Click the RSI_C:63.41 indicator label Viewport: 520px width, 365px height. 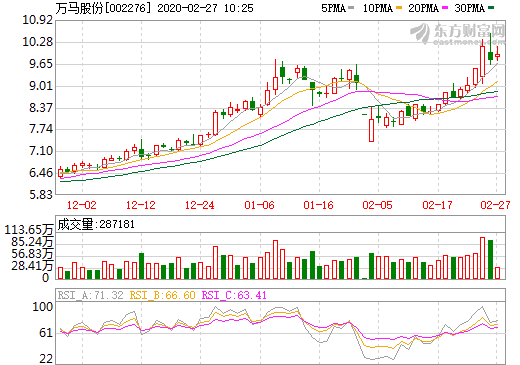click(234, 295)
